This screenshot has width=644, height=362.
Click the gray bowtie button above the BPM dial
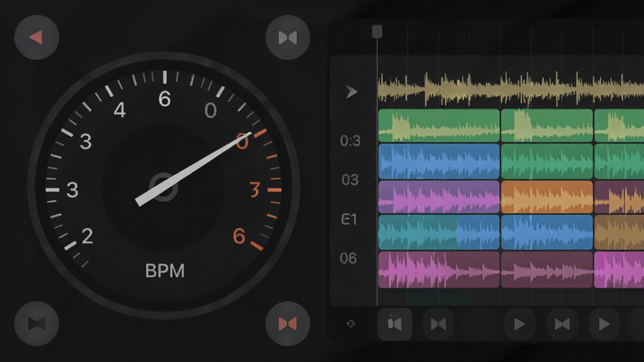coord(287,37)
